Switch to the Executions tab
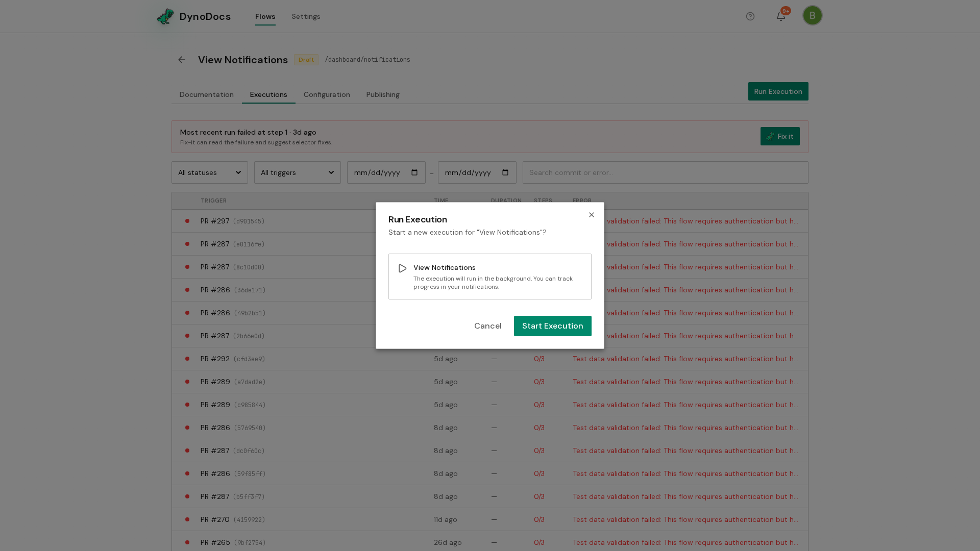This screenshot has width=980, height=551. point(268,94)
